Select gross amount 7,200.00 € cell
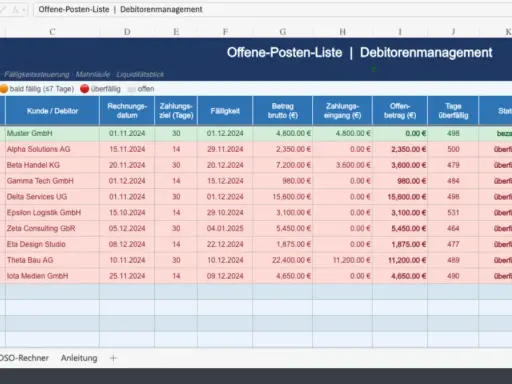 (283, 165)
